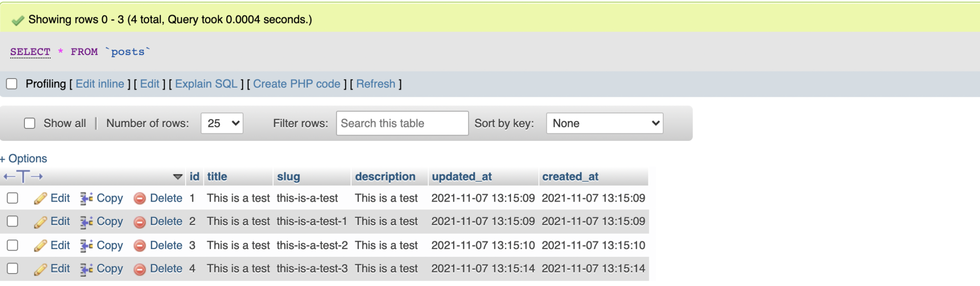
Task: Click the pencil Edit icon for row 4
Action: 40,269
